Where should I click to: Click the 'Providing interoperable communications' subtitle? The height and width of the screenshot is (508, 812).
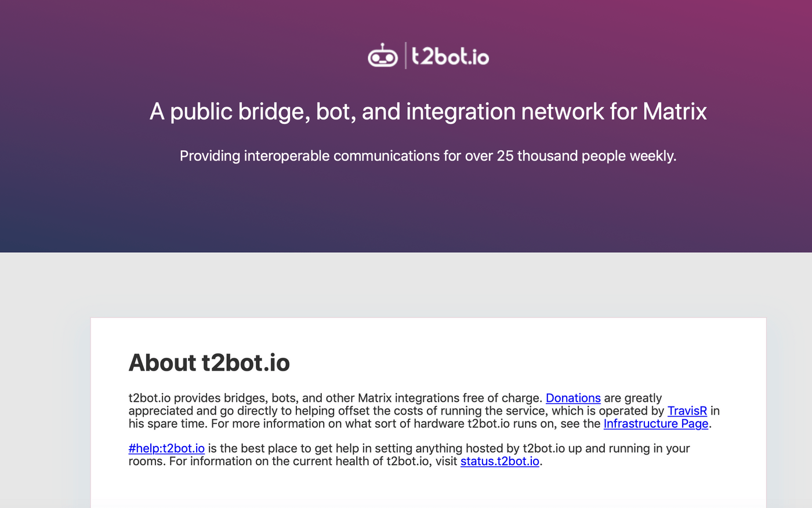428,156
